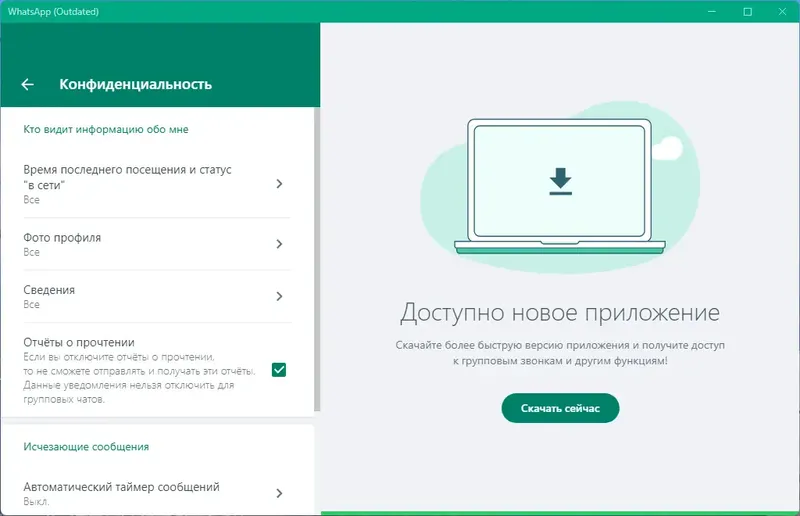Click the download arrow icon in the laptop illustration
Viewport: 800px width, 516px height.
[560, 181]
